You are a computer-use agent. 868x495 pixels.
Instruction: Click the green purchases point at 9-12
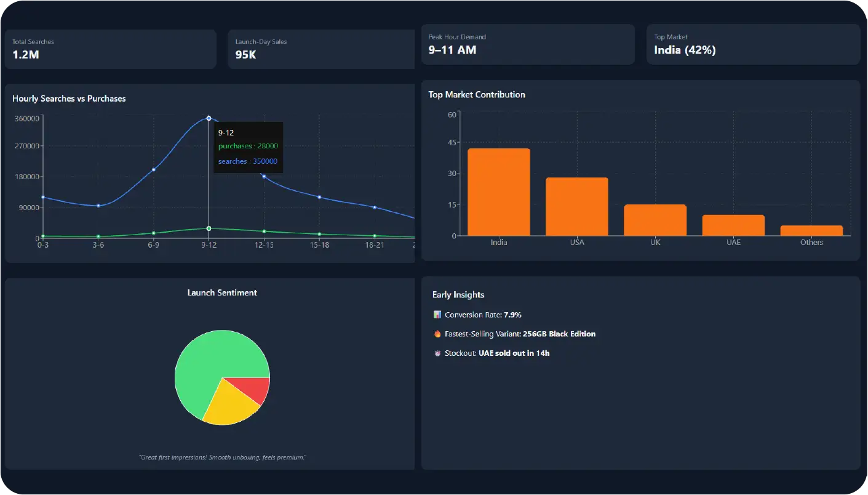[209, 228]
